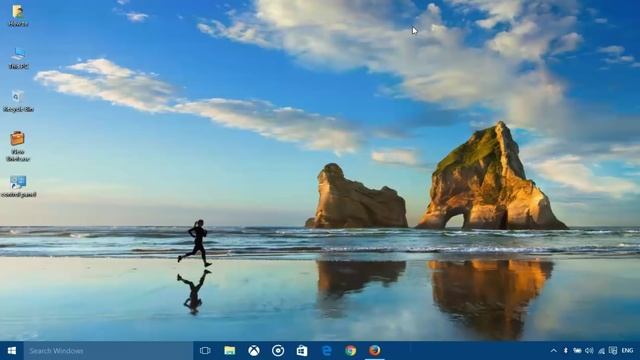Select the control panel desktop shortcut

pos(18,187)
